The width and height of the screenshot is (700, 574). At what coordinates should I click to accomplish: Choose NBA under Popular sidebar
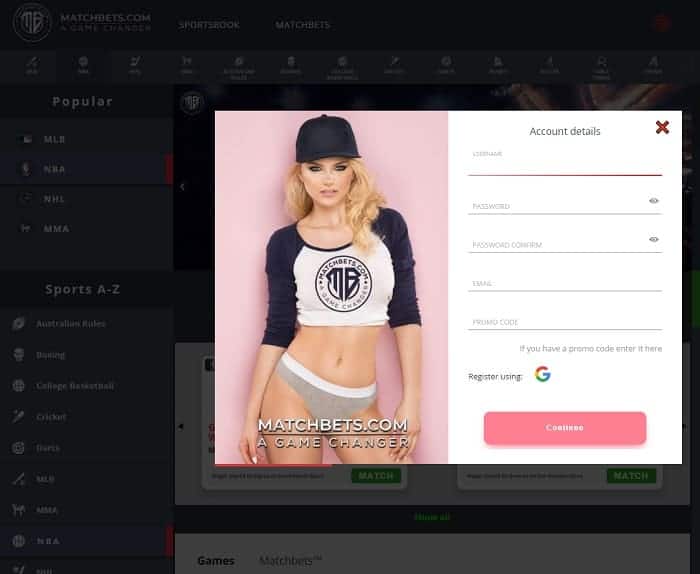tap(87, 169)
